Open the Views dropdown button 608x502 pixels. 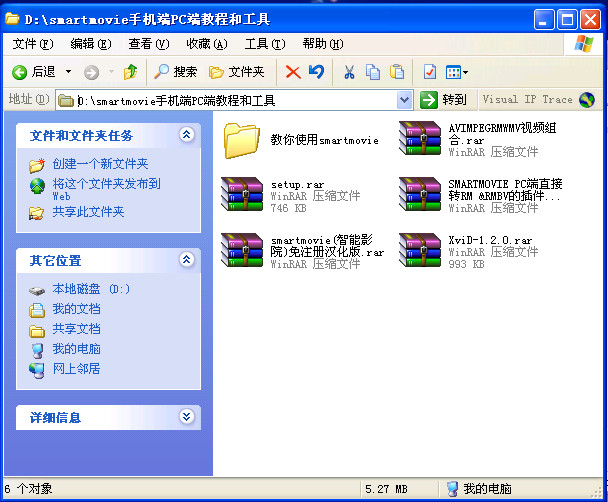(456, 72)
